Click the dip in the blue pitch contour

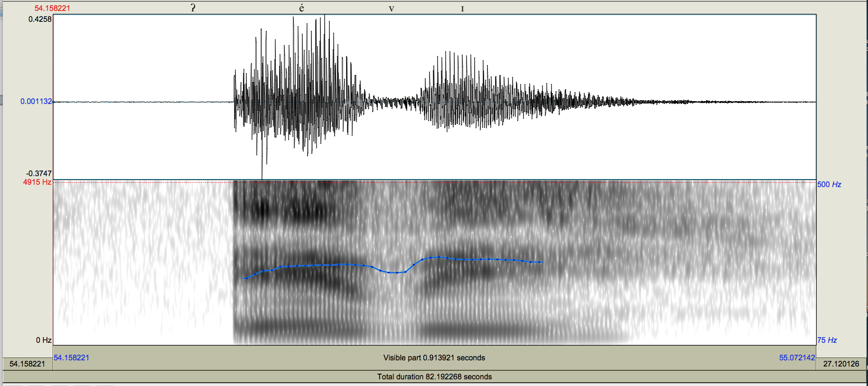point(396,273)
